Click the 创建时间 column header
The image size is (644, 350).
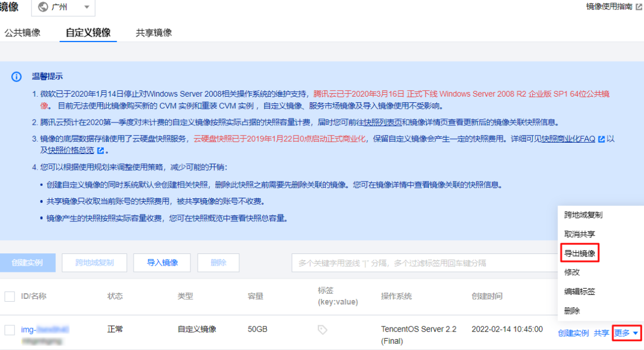[487, 296]
